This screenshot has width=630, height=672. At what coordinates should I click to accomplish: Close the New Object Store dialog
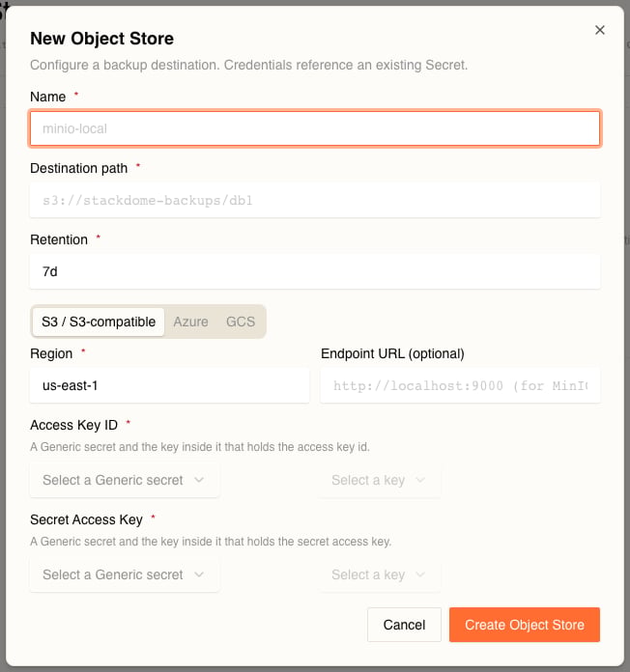point(599,30)
